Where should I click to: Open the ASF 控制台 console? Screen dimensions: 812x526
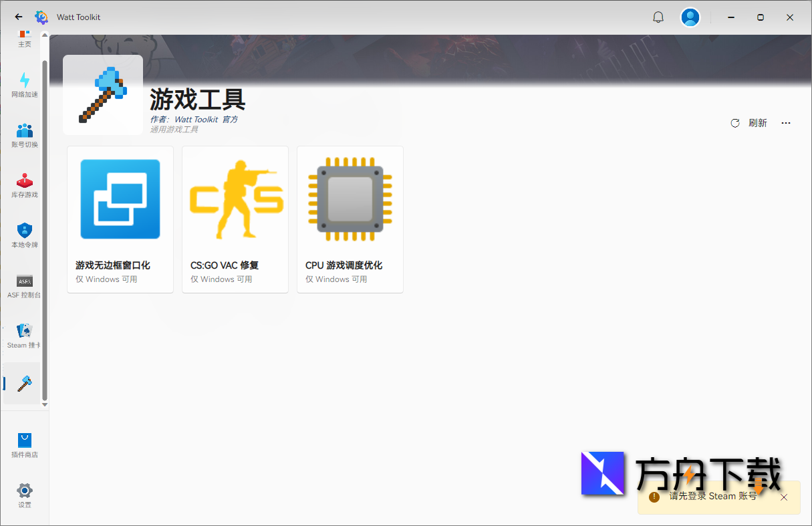(x=25, y=285)
